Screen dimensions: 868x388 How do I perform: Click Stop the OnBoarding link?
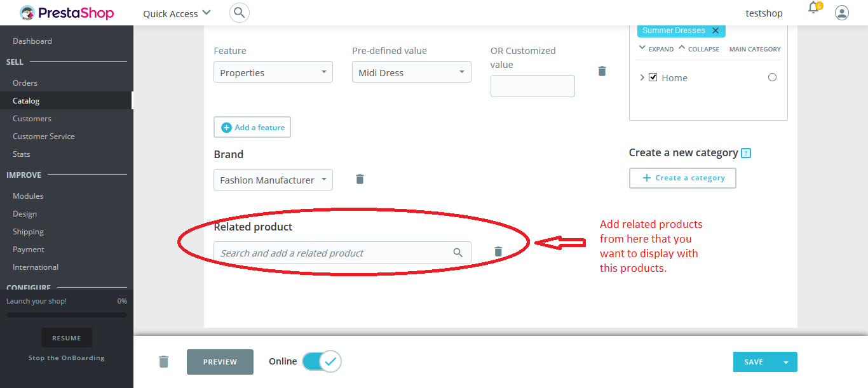[x=67, y=358]
